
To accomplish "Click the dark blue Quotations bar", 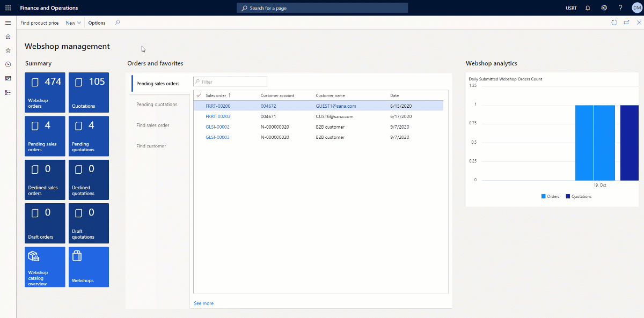I will (629, 143).
